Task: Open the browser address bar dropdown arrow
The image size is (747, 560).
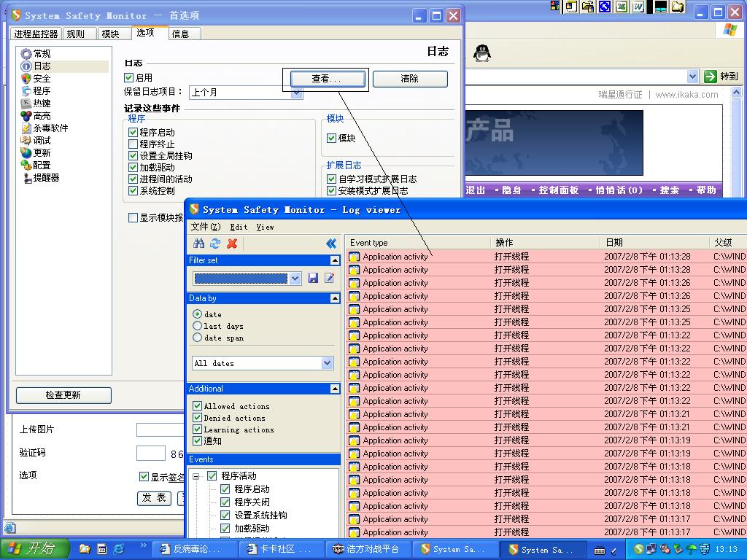Action: 693,76
